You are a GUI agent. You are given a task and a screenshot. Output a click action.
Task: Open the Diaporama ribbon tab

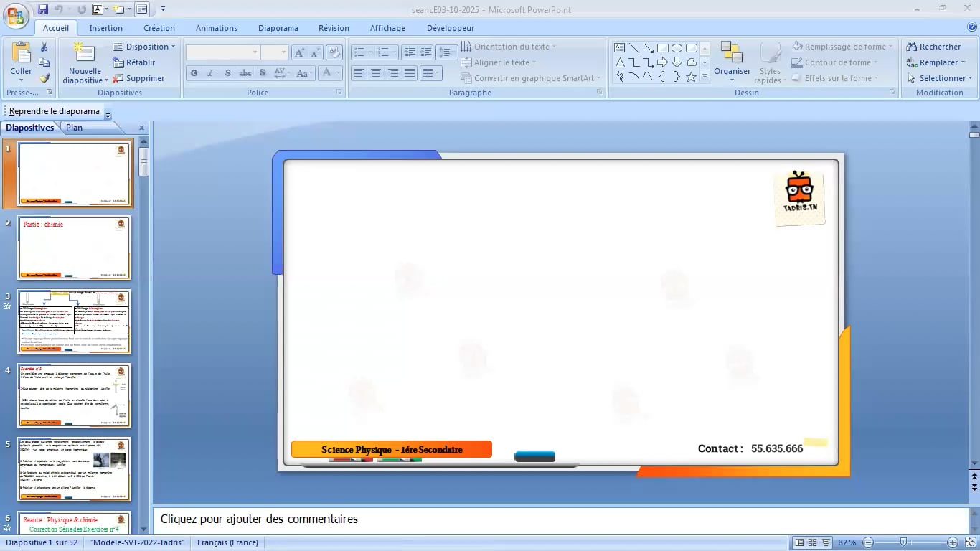click(x=278, y=28)
